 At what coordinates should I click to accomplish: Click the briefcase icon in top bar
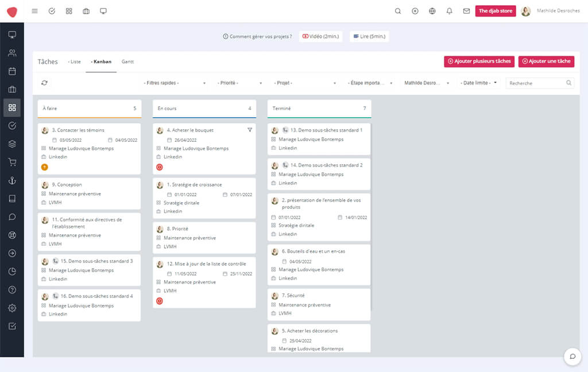click(x=86, y=11)
